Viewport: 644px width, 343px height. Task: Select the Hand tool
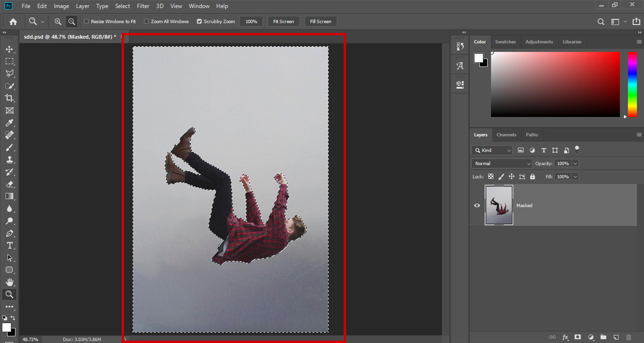click(x=9, y=282)
